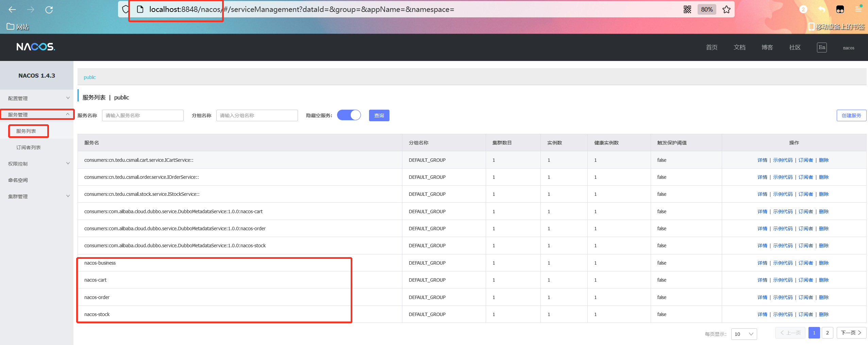Open the notification badge showing 2
This screenshot has width=868, height=345.
click(803, 9)
